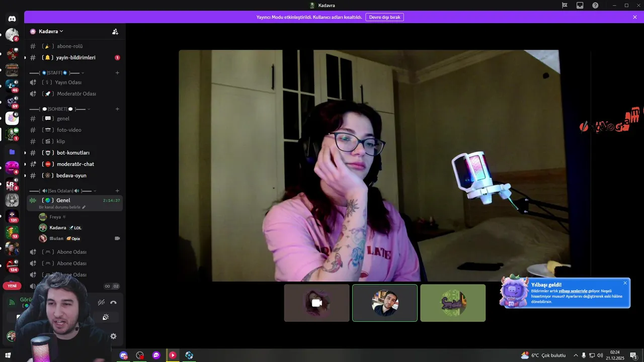Open server icon with badge 124
644x362 pixels.
(x=12, y=265)
